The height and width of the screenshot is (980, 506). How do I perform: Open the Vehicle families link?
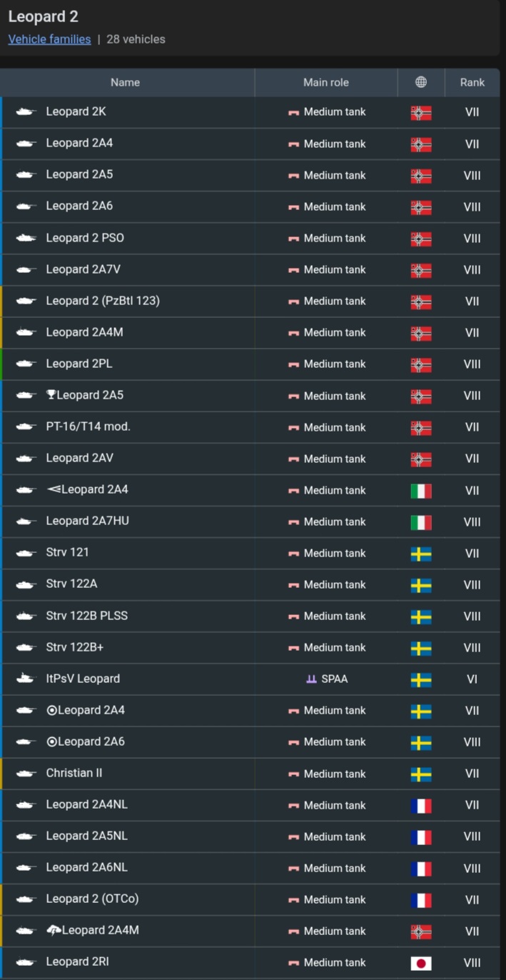point(49,39)
